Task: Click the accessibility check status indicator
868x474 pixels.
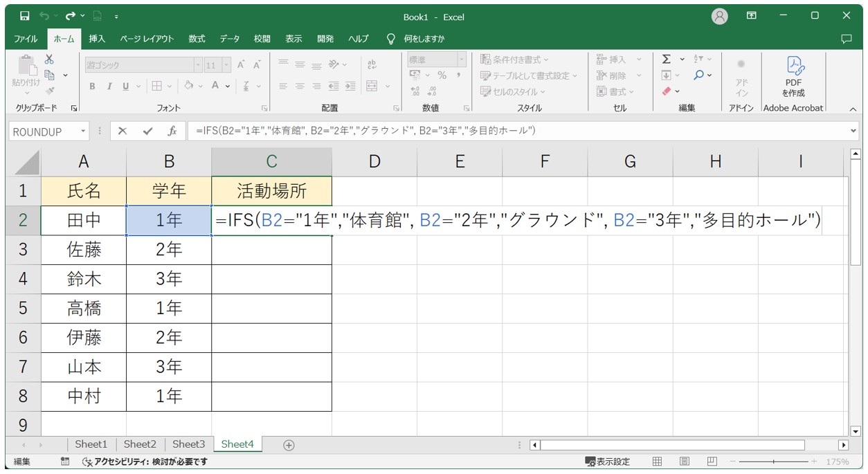Action: click(145, 462)
